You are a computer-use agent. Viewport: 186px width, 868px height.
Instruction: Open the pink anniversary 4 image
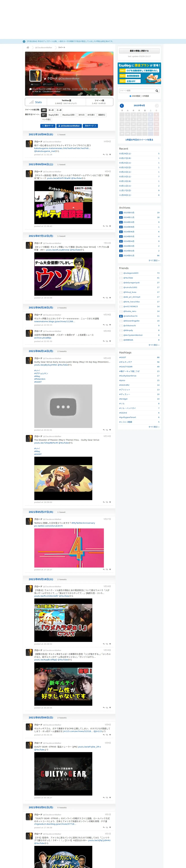coord(69,548)
